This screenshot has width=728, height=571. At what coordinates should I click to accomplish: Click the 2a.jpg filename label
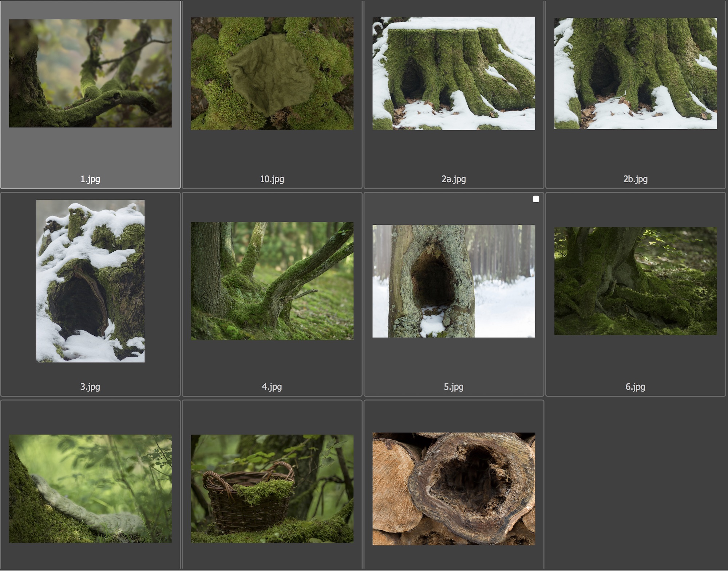click(x=454, y=179)
